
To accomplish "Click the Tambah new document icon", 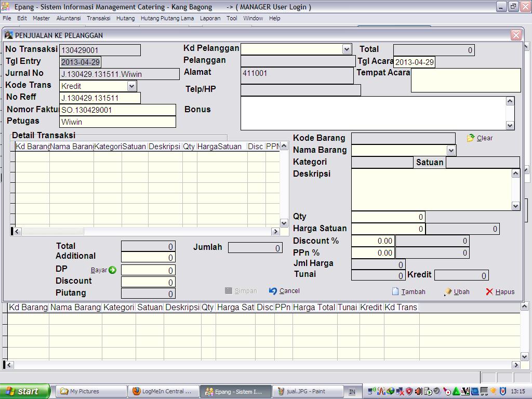I will pyautogui.click(x=395, y=292).
